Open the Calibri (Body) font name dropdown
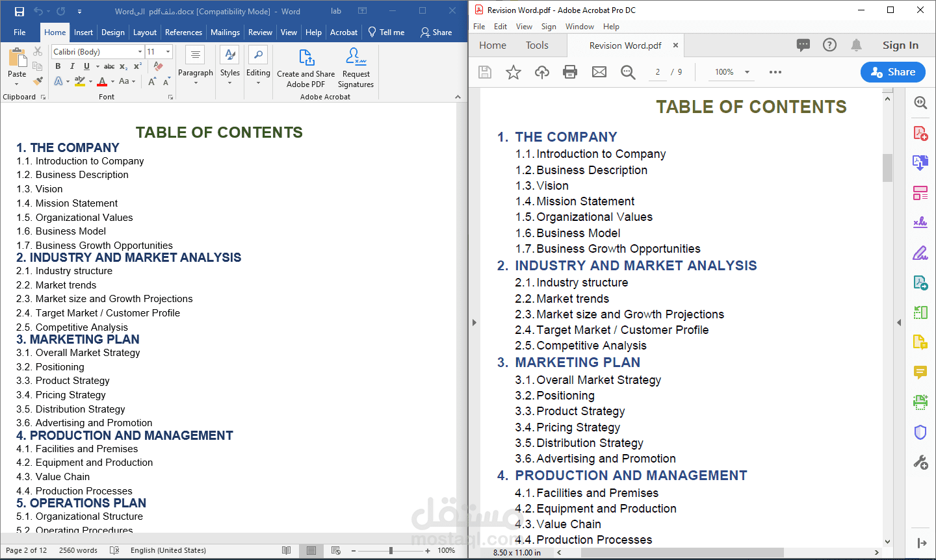Viewport: 936px width, 560px height. click(140, 51)
